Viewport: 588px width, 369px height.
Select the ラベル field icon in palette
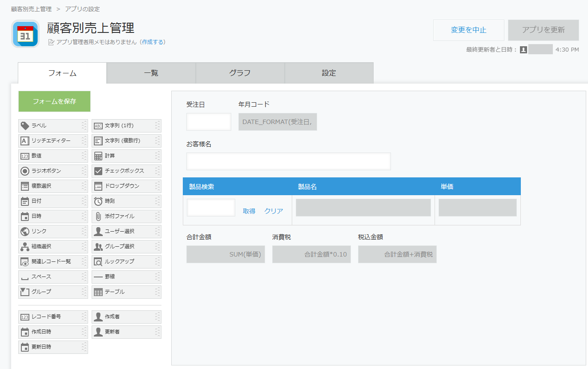[x=25, y=126]
